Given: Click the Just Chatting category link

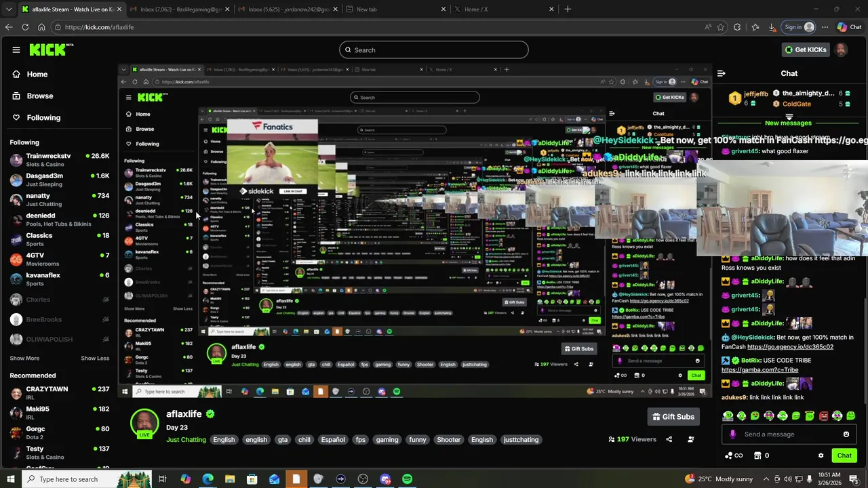Looking at the screenshot, I should point(186,440).
